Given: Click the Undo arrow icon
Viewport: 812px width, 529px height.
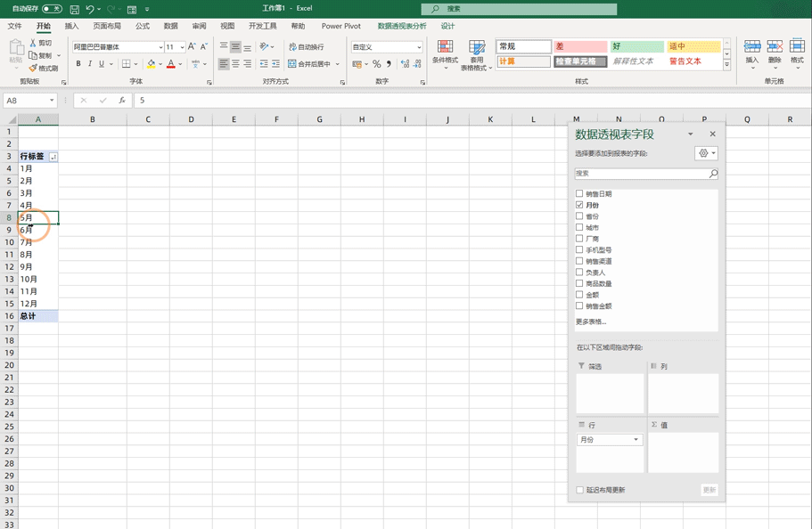Looking at the screenshot, I should [x=89, y=9].
